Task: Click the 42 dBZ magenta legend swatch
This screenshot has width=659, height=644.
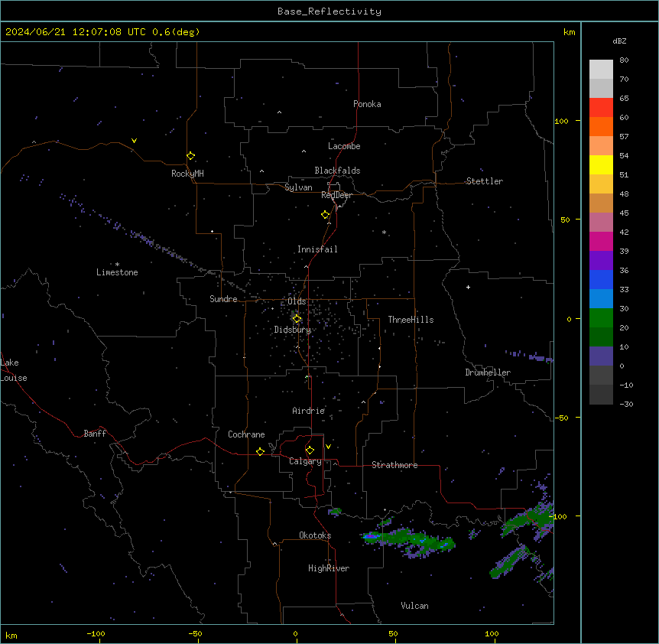Action: 601,241
